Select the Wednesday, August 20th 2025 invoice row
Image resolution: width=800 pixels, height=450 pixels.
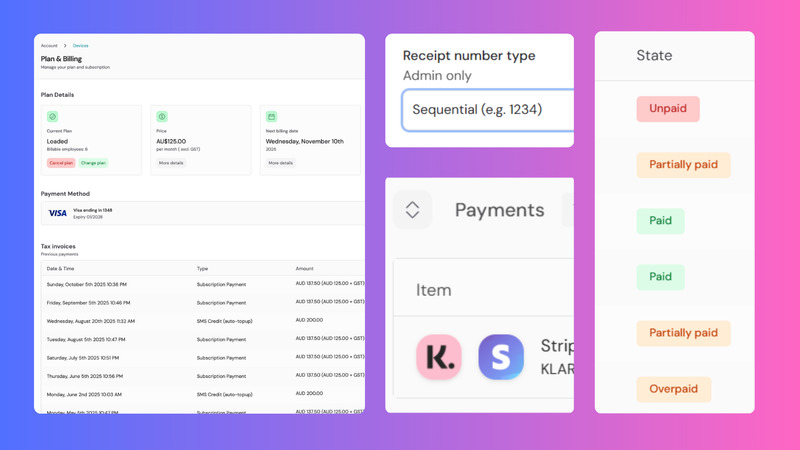point(203,321)
